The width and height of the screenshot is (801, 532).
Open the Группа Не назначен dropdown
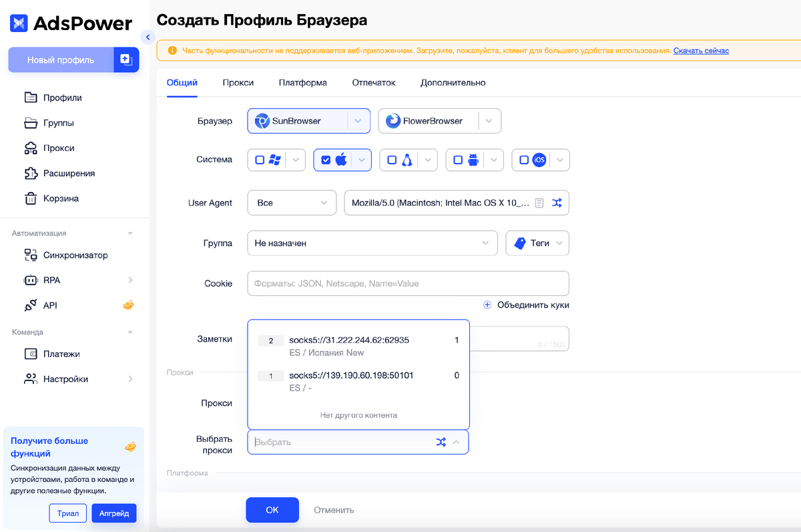point(372,243)
